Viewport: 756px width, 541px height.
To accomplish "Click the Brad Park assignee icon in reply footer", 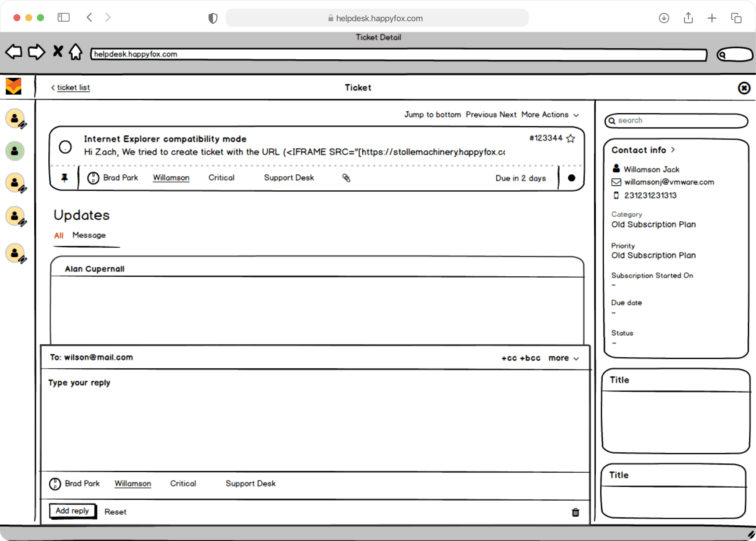I will pyautogui.click(x=55, y=484).
